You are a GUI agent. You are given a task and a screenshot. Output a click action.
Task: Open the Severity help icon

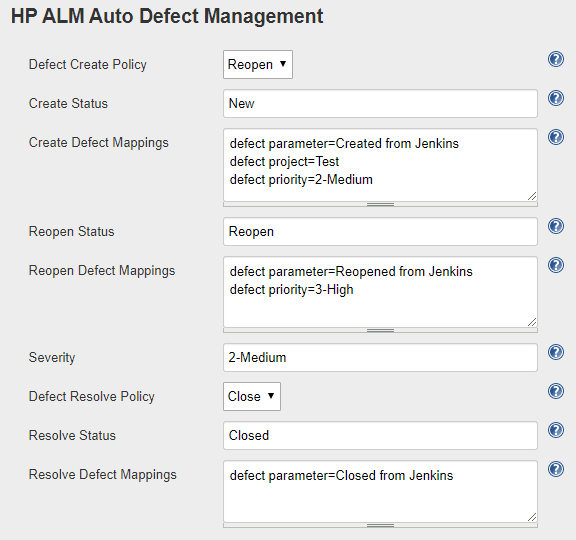pos(556,352)
